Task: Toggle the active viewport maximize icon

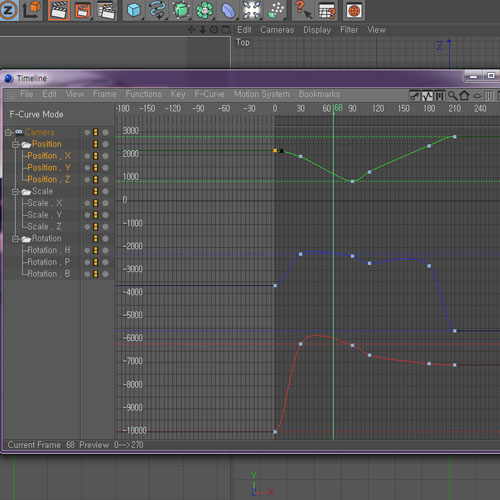Action: (226, 30)
